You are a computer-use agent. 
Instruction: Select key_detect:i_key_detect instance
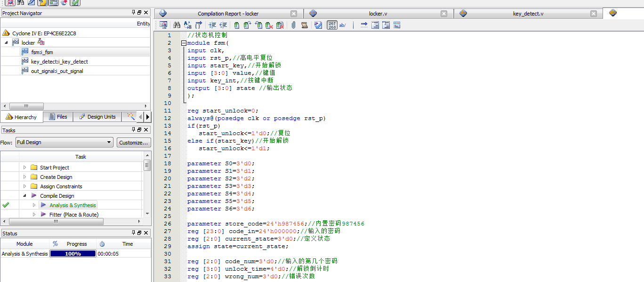[x=59, y=62]
